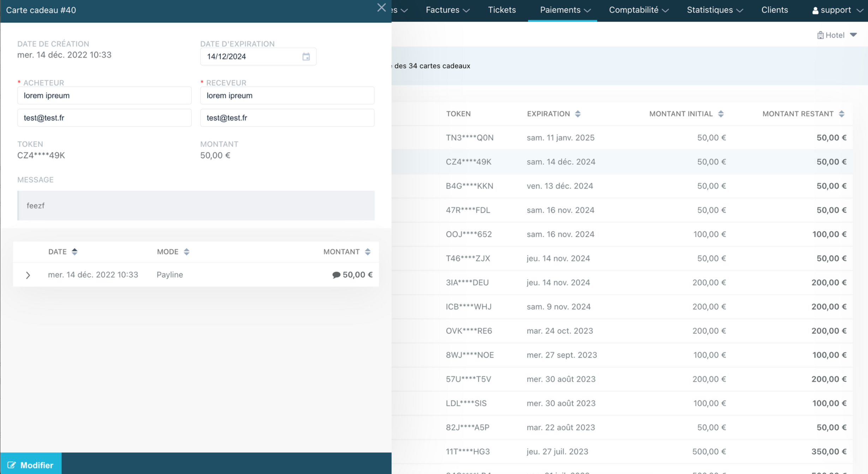Click the message box containing feezf
This screenshot has width=868, height=474.
(196, 206)
